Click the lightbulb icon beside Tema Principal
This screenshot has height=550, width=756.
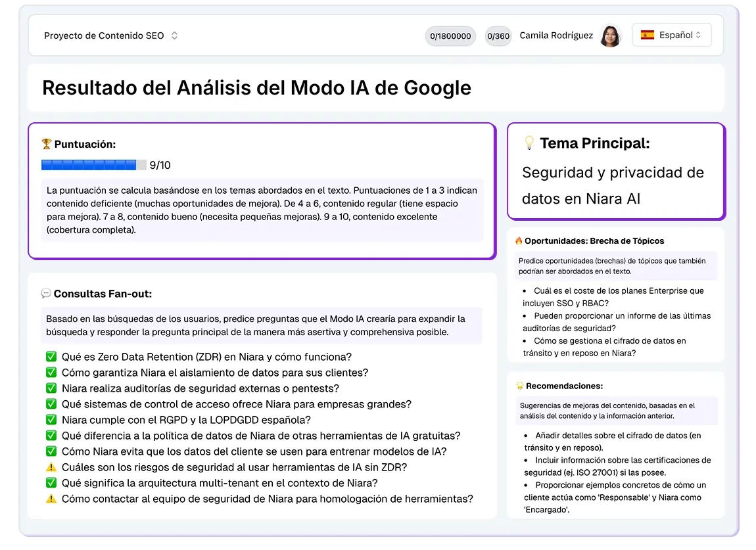(x=529, y=143)
